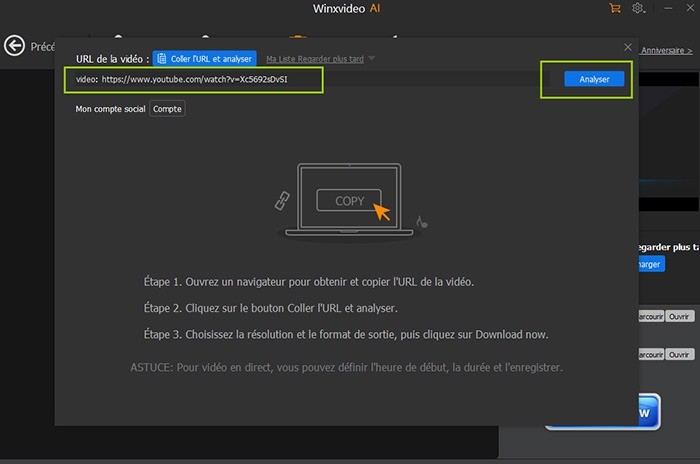Select the Étape 3 instruction text
Image resolution: width=700 pixels, height=464 pixels.
tap(346, 334)
